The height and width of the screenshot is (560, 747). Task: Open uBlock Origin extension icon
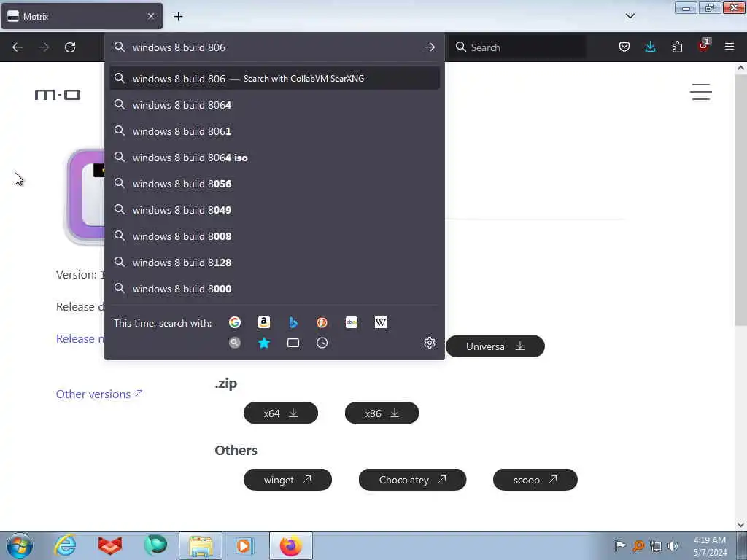(704, 46)
